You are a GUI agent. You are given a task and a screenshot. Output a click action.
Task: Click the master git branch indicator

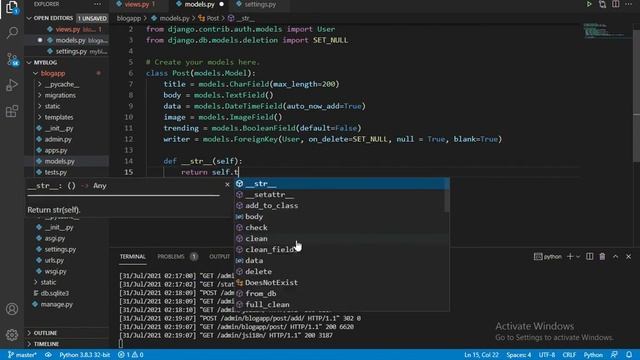(x=22, y=355)
